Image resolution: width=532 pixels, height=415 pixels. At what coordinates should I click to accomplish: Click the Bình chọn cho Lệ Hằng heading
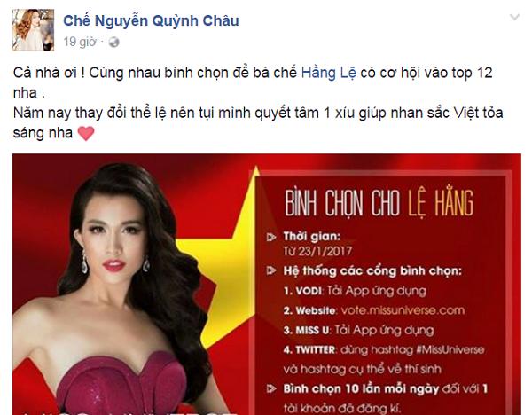[x=379, y=202]
